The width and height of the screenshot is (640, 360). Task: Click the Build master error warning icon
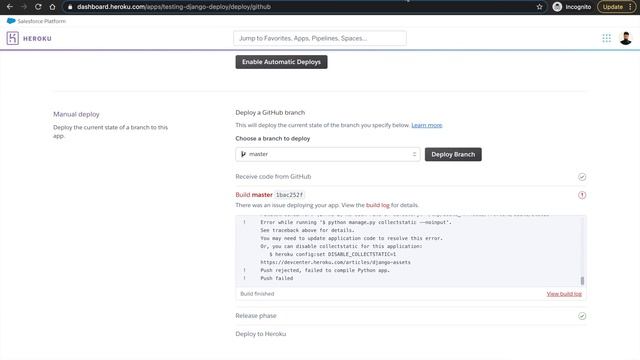click(x=582, y=195)
